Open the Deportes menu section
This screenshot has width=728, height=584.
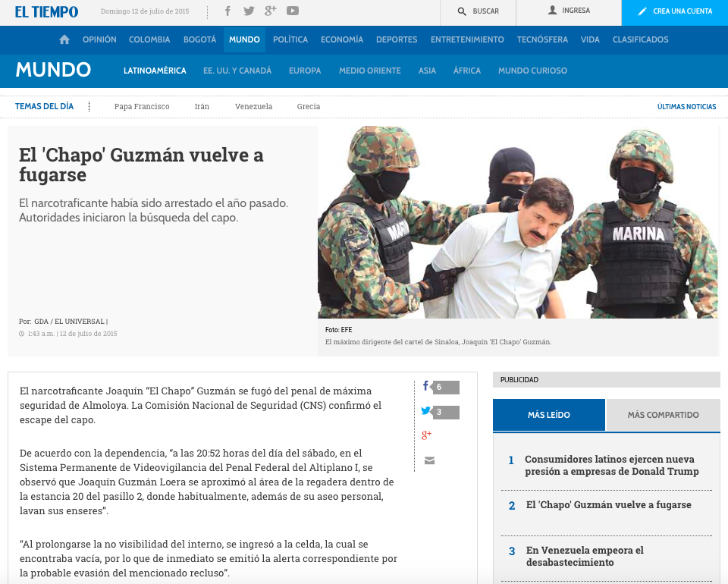(x=397, y=39)
